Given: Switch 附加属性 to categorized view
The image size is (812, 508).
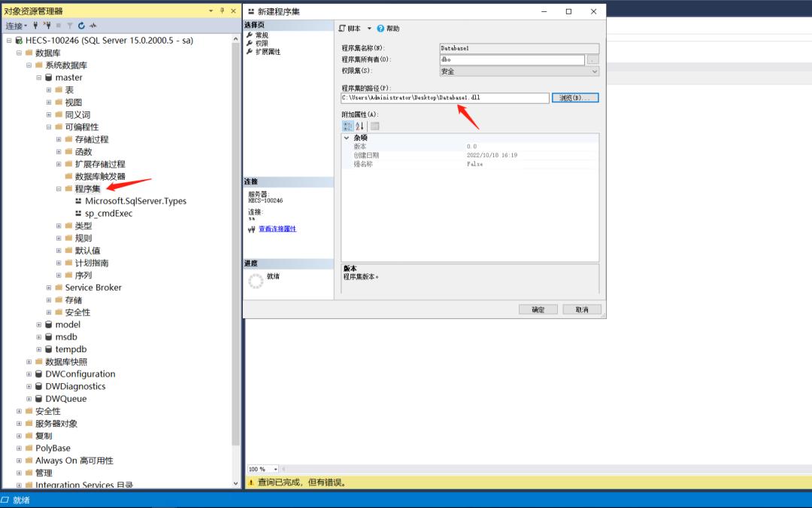Looking at the screenshot, I should [x=348, y=125].
